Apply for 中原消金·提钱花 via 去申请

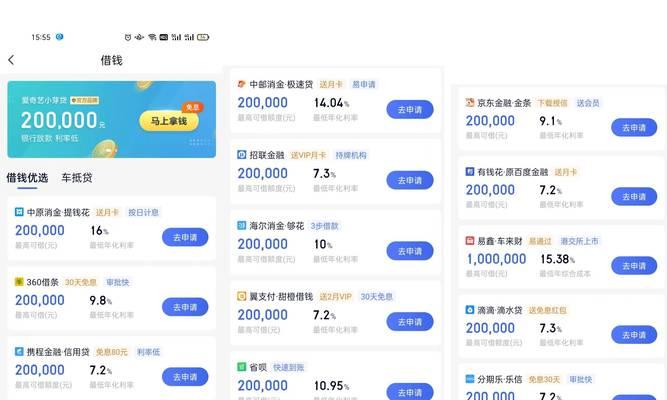click(x=185, y=237)
